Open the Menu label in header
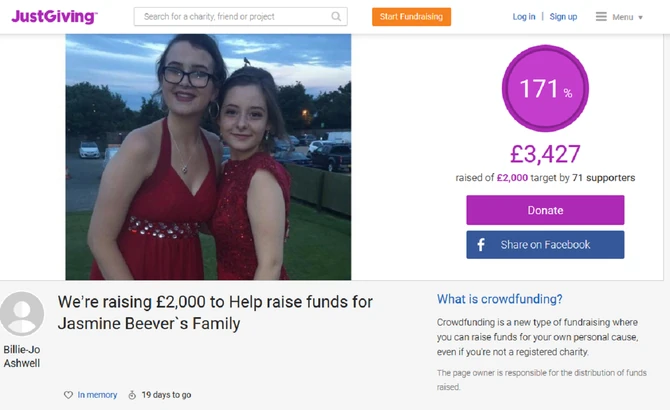The width and height of the screenshot is (670, 410). (623, 17)
